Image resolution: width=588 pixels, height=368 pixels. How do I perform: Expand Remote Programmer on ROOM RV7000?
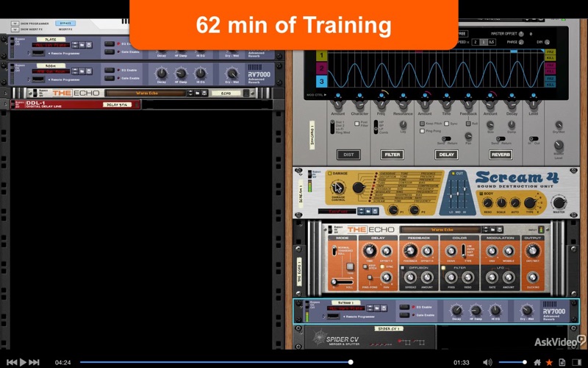(x=29, y=79)
